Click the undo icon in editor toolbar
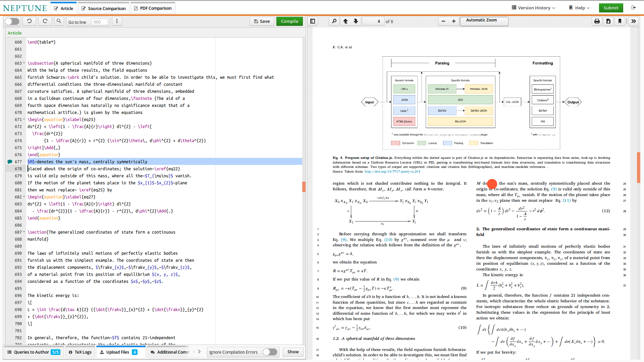The image size is (644, 362). click(29, 21)
